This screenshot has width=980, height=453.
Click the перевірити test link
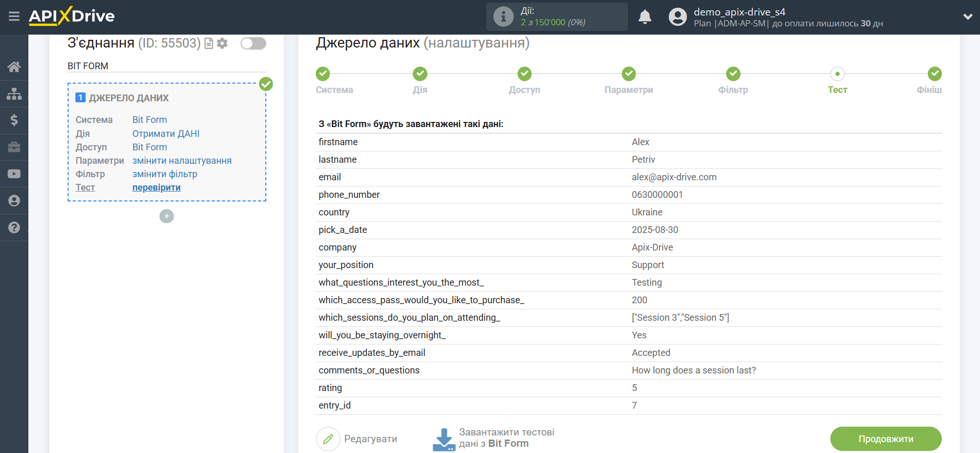click(156, 188)
